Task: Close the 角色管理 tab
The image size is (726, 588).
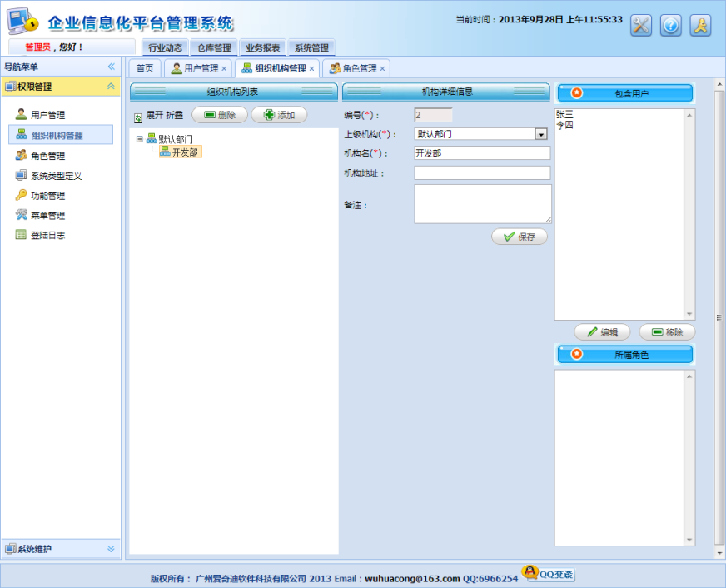Action: pyautogui.click(x=382, y=68)
